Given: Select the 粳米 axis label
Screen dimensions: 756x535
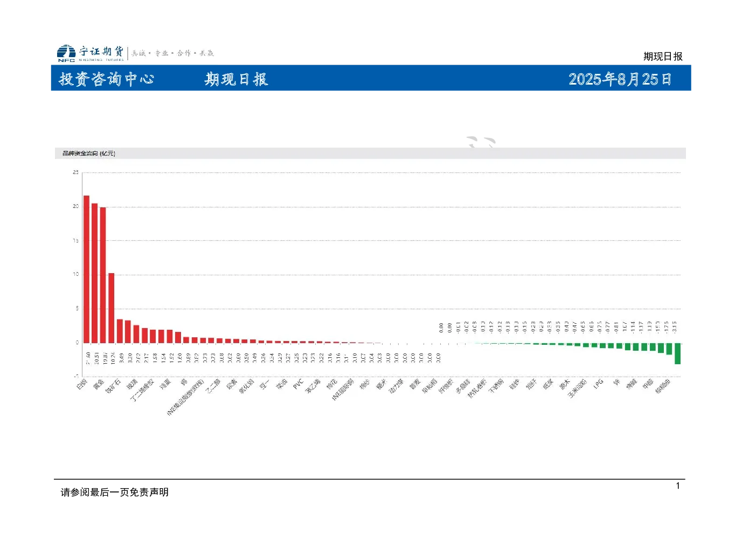Looking at the screenshot, I should 382,384.
